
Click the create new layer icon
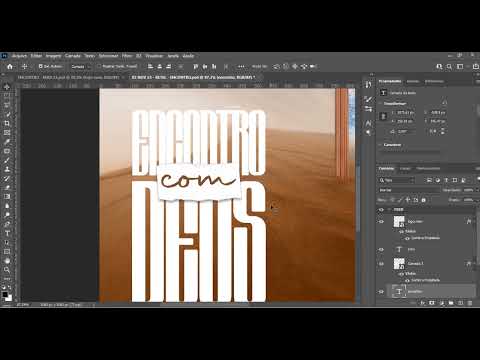point(460,303)
